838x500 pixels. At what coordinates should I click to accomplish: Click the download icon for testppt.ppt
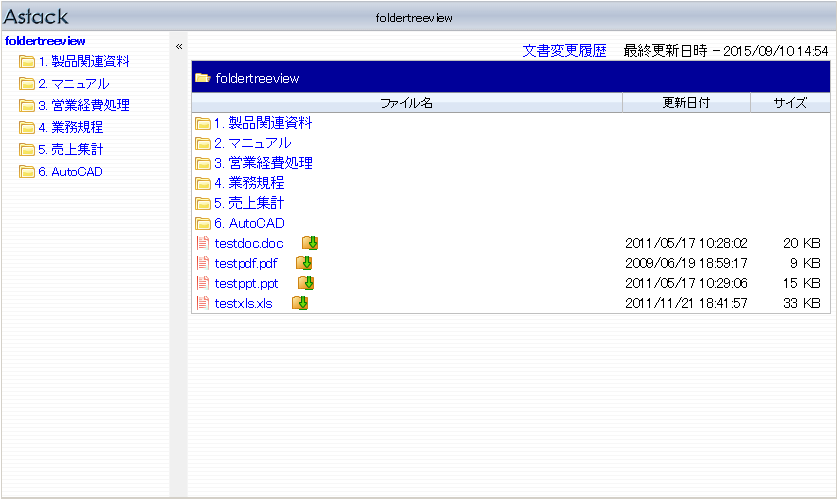[306, 283]
